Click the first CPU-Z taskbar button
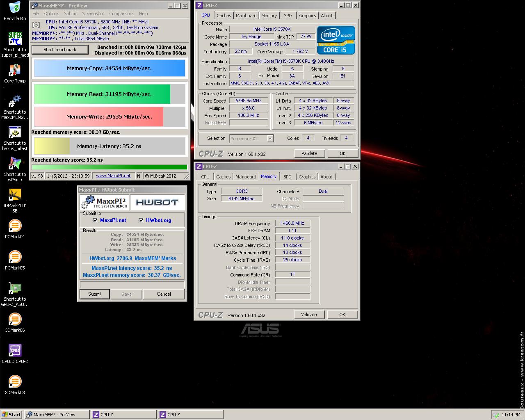 [123, 415]
